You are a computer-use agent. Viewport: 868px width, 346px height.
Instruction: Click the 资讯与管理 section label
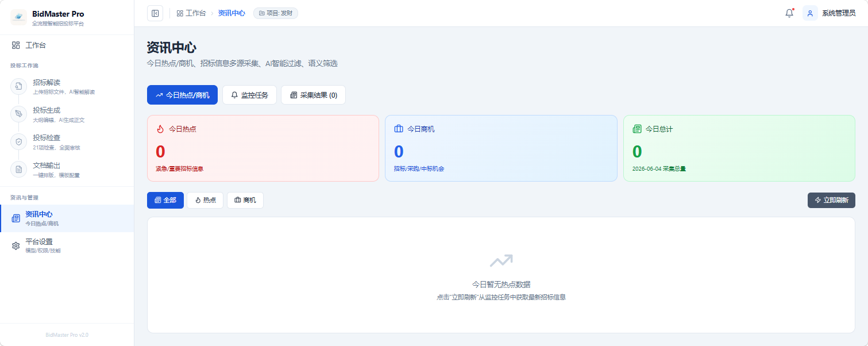[x=24, y=198]
